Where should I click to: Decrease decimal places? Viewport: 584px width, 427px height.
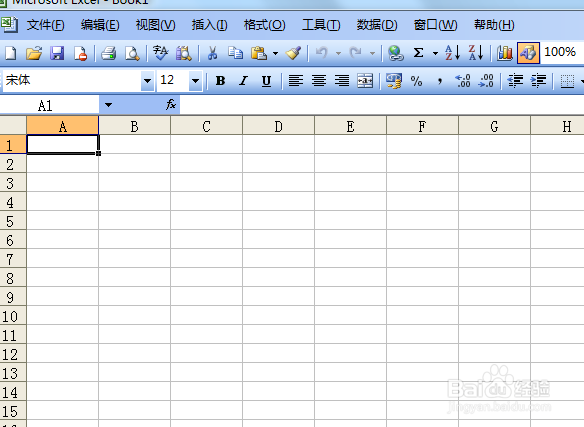coord(486,80)
